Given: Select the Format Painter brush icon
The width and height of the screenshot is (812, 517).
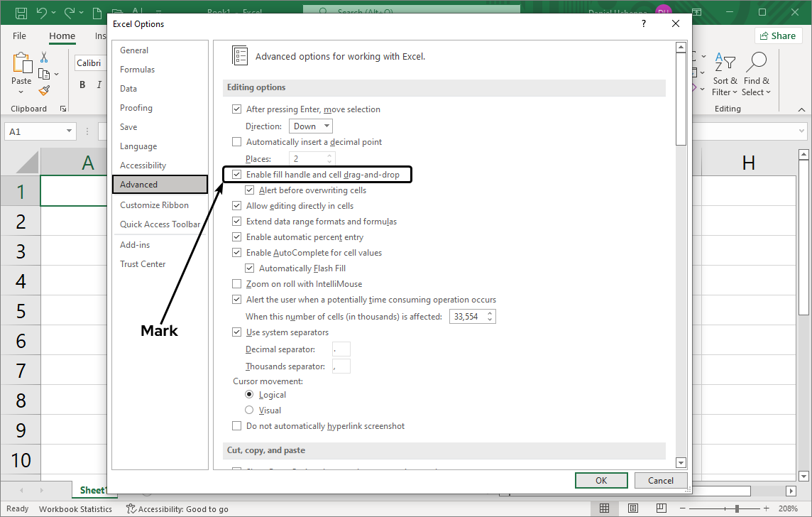Looking at the screenshot, I should 44,90.
